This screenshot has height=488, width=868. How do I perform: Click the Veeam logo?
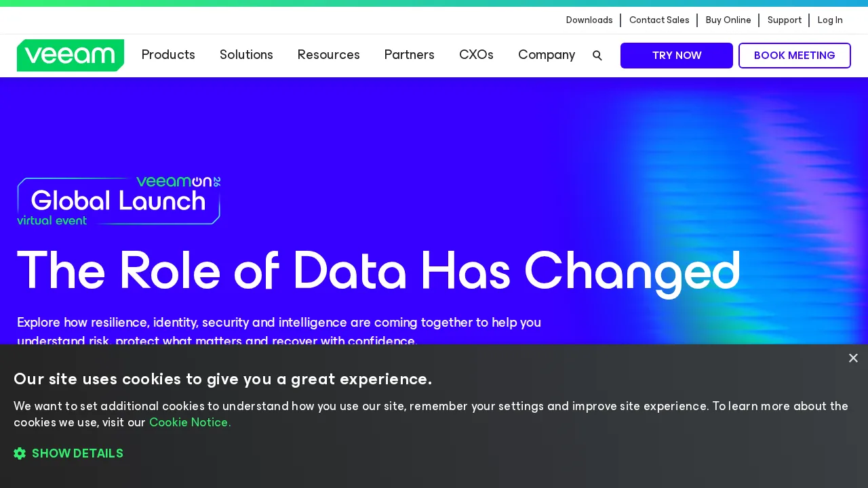(x=71, y=55)
